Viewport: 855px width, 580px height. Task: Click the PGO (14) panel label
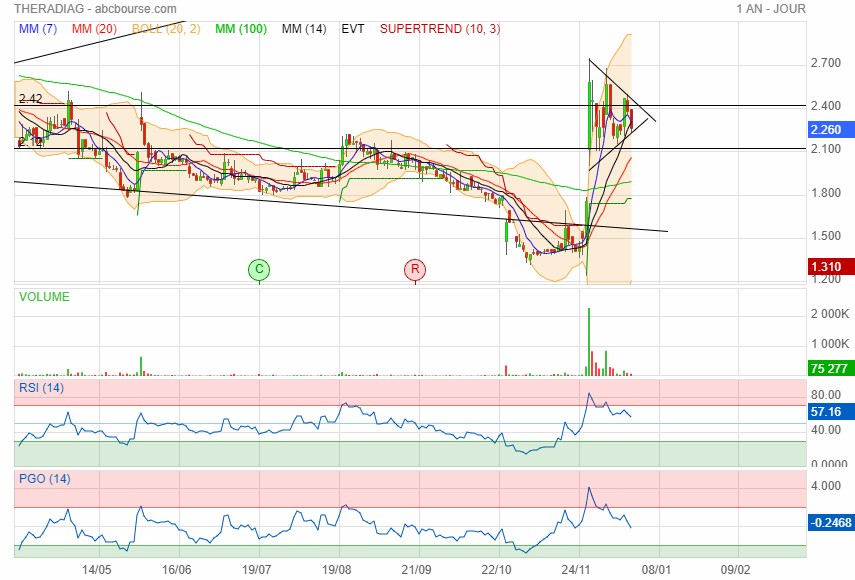click(x=43, y=479)
